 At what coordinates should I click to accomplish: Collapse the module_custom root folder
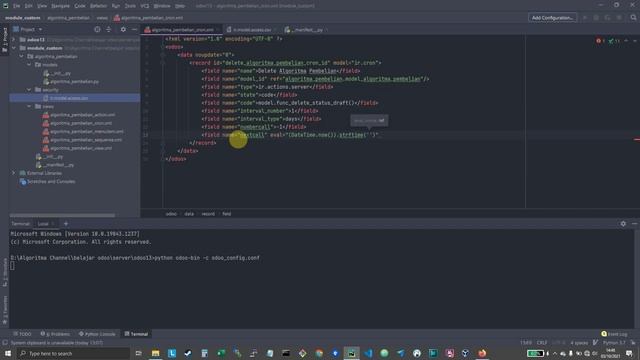pos(13,48)
